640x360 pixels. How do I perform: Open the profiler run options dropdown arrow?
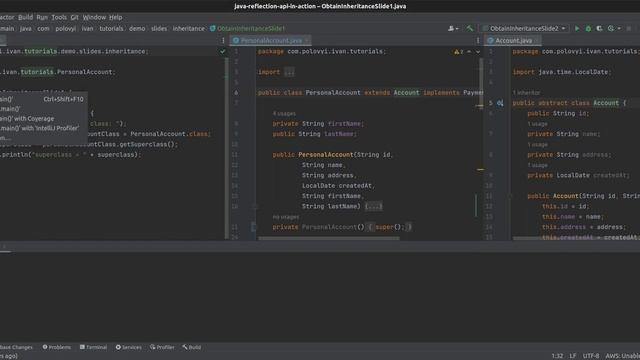click(x=619, y=29)
